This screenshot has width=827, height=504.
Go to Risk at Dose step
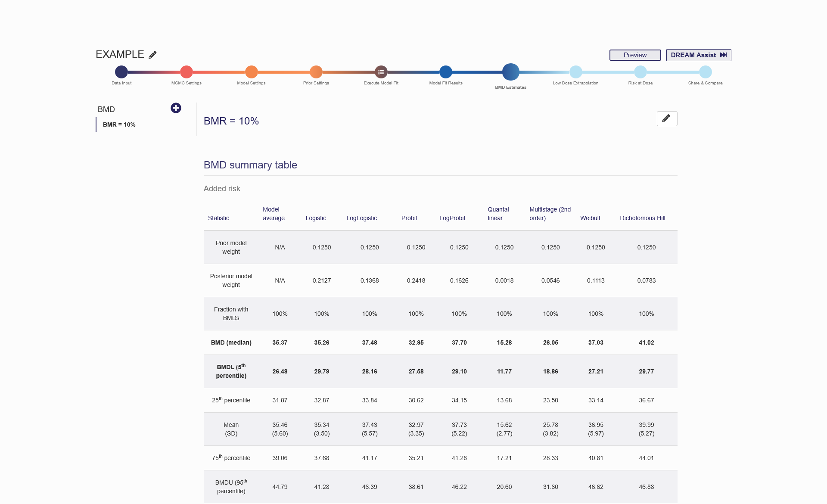[640, 72]
